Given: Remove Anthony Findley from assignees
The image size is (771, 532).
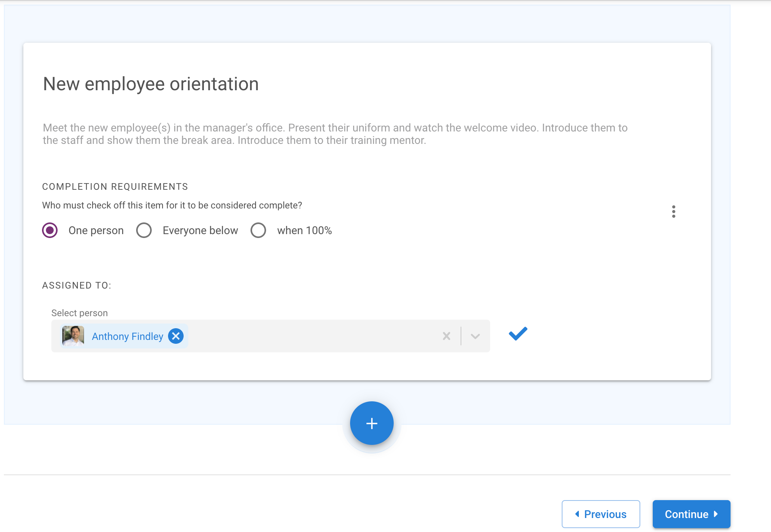Looking at the screenshot, I should click(176, 336).
